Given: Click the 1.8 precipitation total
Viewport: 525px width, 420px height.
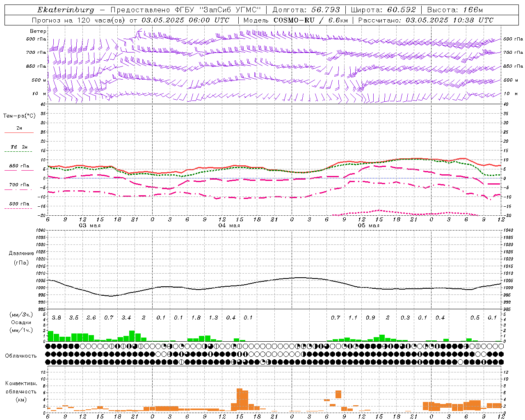Looking at the screenshot, I should 196,317.
